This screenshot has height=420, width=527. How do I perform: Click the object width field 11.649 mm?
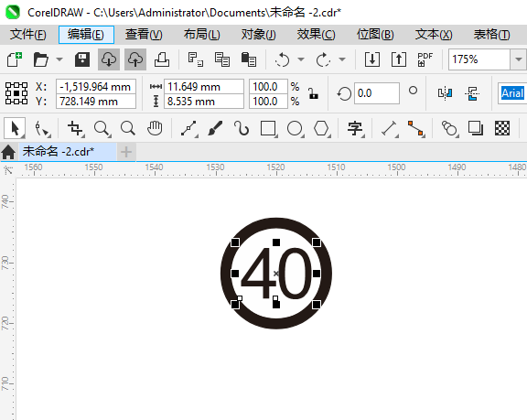(x=204, y=87)
